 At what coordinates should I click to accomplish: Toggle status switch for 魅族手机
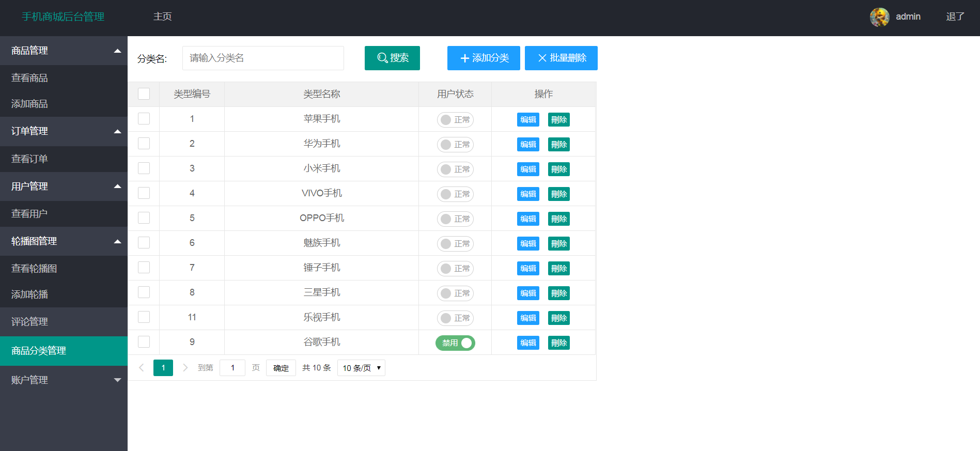[455, 244]
